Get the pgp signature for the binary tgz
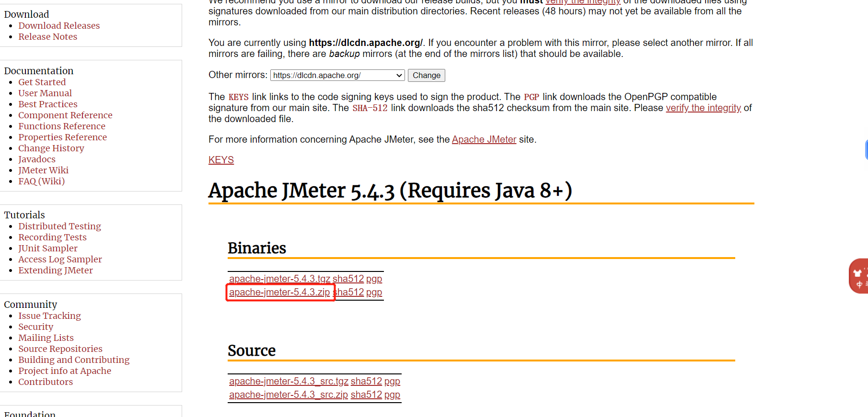Screen dimensions: 868x417 pos(374,279)
